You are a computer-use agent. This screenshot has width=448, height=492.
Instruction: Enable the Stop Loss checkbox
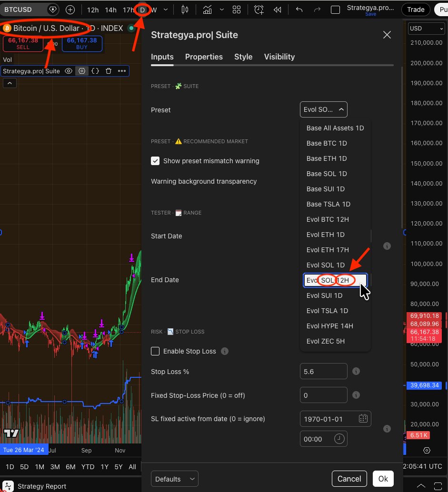(x=155, y=351)
